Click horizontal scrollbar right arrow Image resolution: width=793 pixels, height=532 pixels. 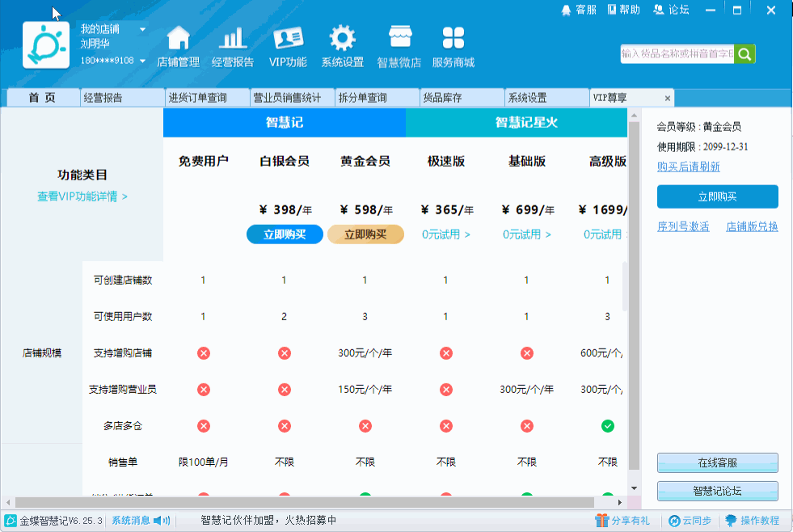point(619,503)
